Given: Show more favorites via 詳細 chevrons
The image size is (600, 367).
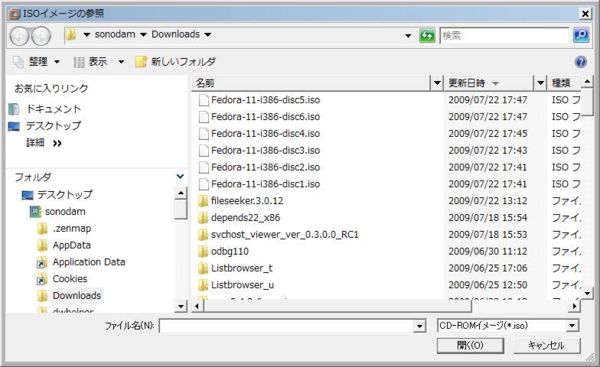Looking at the screenshot, I should tap(57, 144).
